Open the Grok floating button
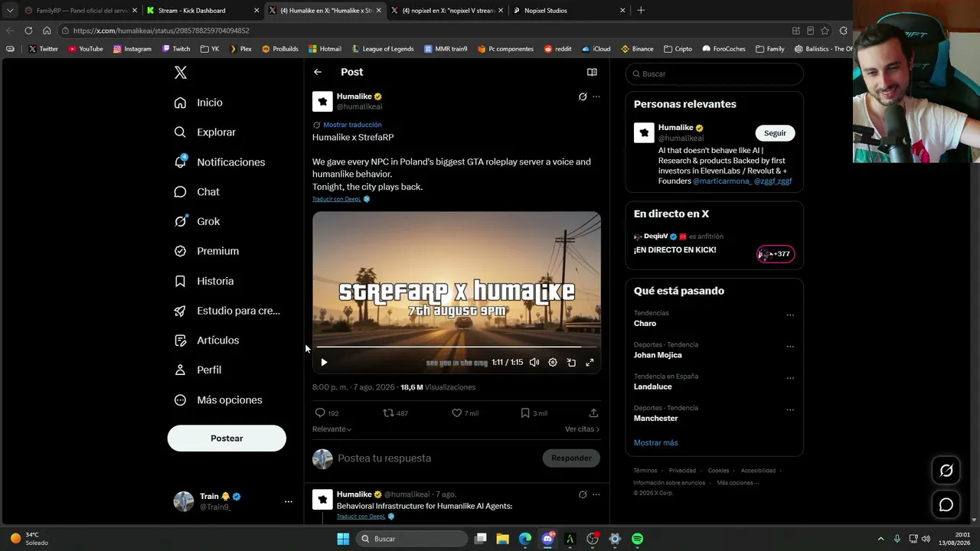This screenshot has width=980, height=551. coord(946,471)
